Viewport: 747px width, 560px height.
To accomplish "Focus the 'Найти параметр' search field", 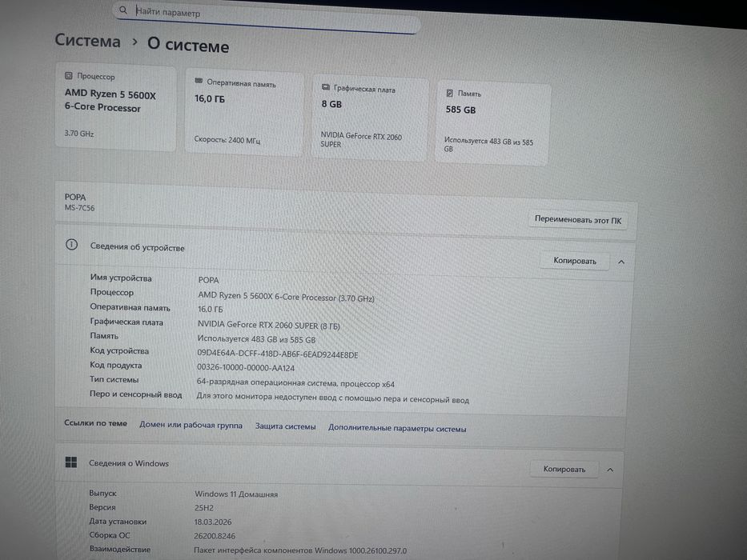I will (267, 17).
